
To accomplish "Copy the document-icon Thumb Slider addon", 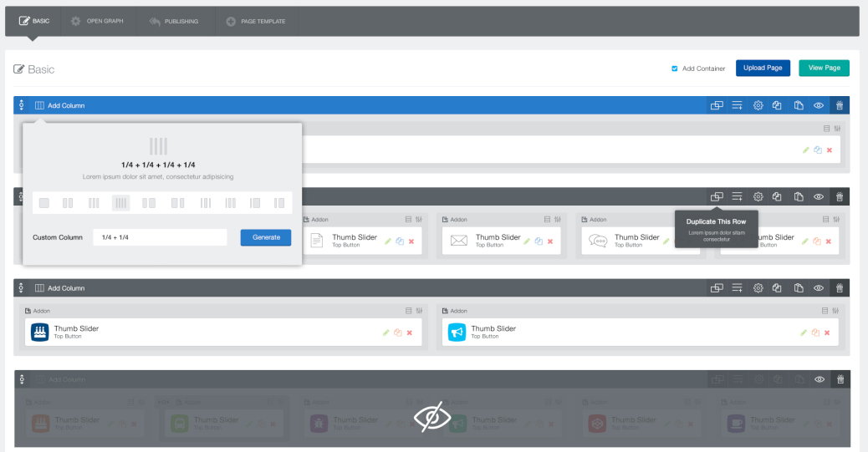I will 400,241.
